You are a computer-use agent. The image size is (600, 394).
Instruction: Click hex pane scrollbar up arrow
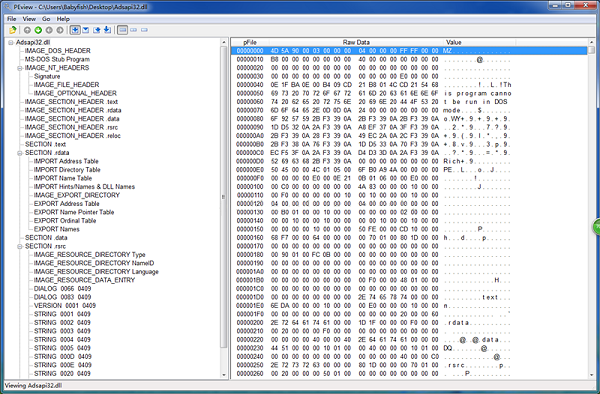coord(592,42)
